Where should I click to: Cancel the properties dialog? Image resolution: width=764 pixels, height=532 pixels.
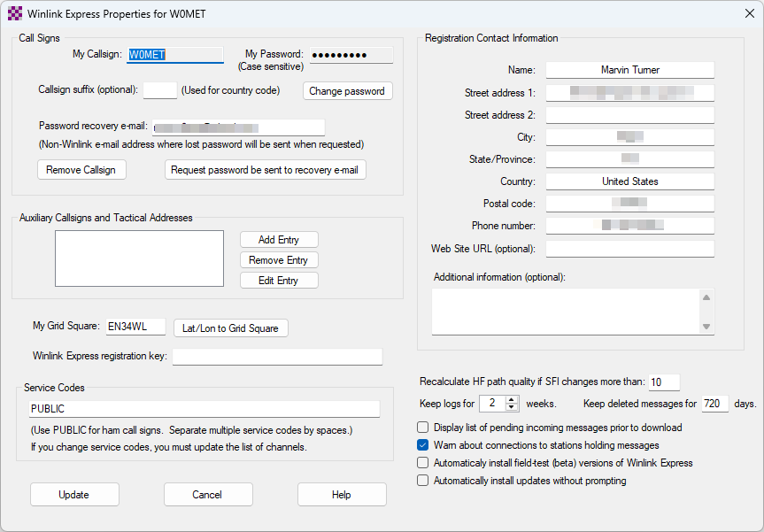click(x=208, y=494)
